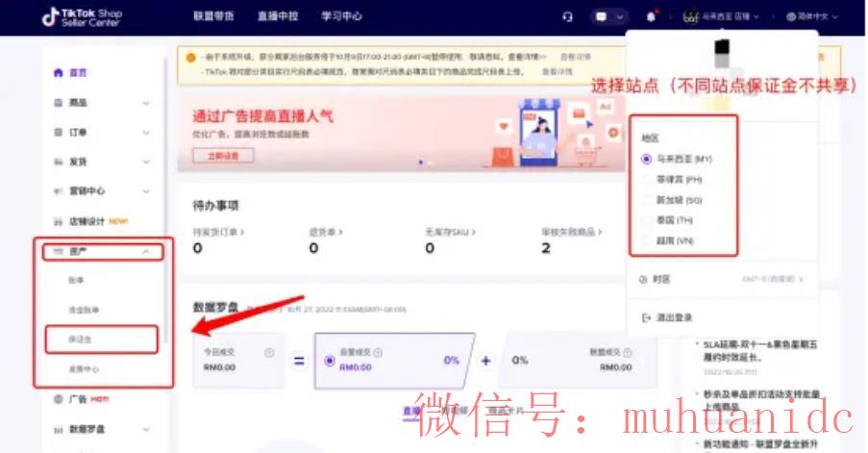The image size is (868, 453).
Task: Open 账单 under 资产 sidebar
Action: click(x=76, y=280)
